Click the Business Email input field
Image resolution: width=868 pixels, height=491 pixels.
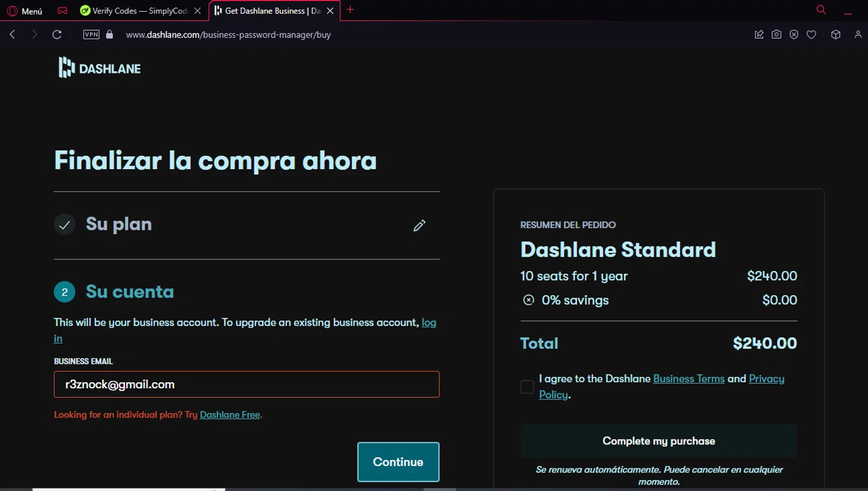[x=247, y=384]
